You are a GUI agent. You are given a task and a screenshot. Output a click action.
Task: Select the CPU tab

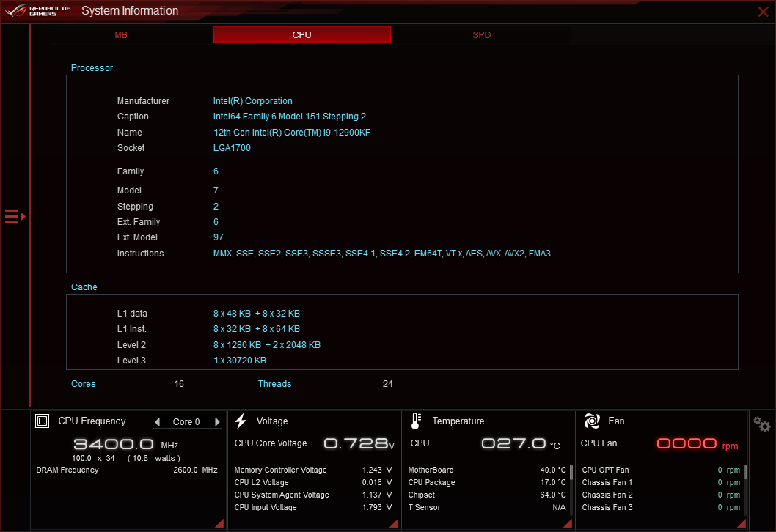point(302,35)
